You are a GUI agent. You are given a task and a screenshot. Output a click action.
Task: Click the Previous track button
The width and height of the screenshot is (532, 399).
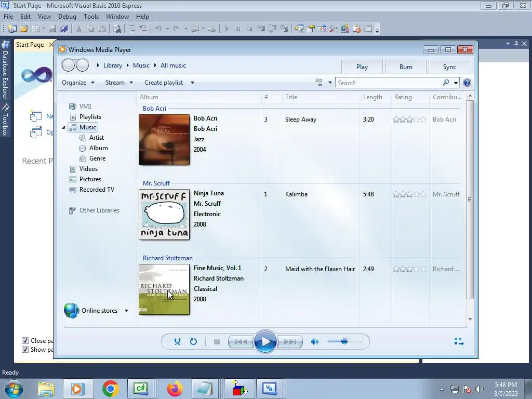[241, 342]
